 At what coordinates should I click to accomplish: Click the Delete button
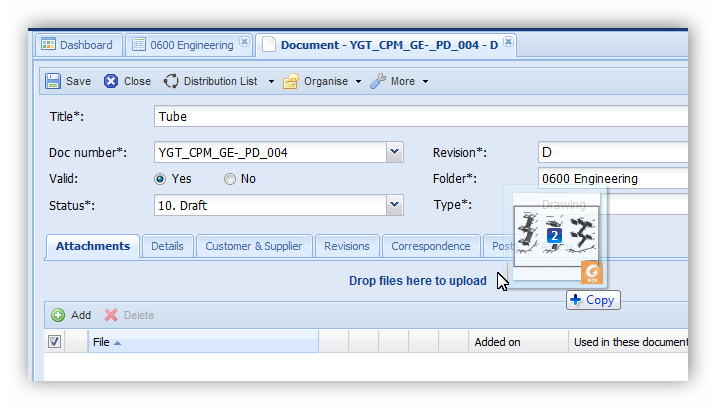click(x=129, y=315)
